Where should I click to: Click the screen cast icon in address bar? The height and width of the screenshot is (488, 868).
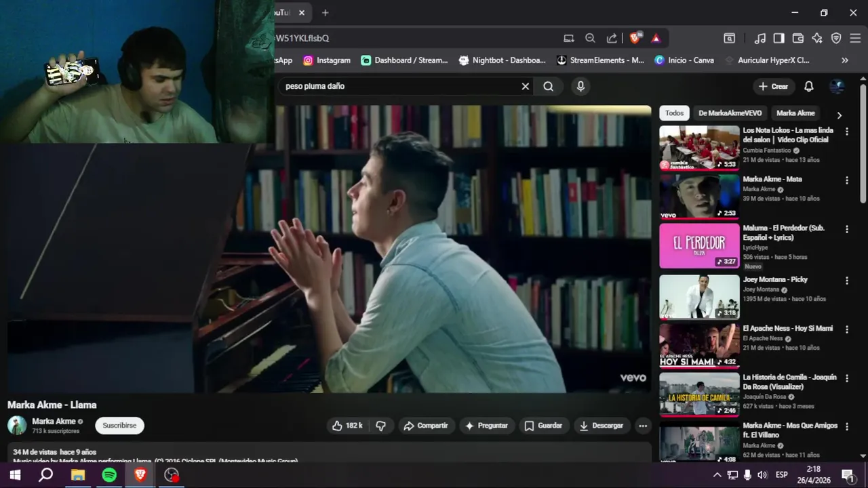(x=568, y=38)
